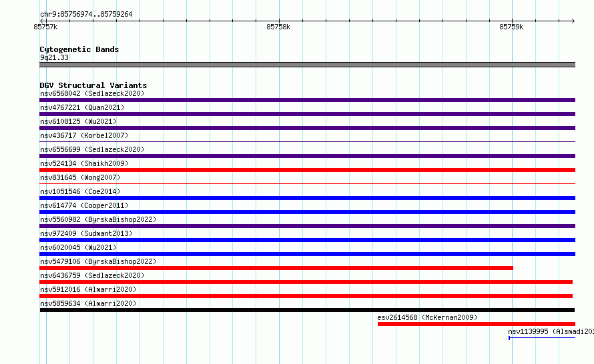Click the 85759k ruler tick label

click(x=511, y=27)
